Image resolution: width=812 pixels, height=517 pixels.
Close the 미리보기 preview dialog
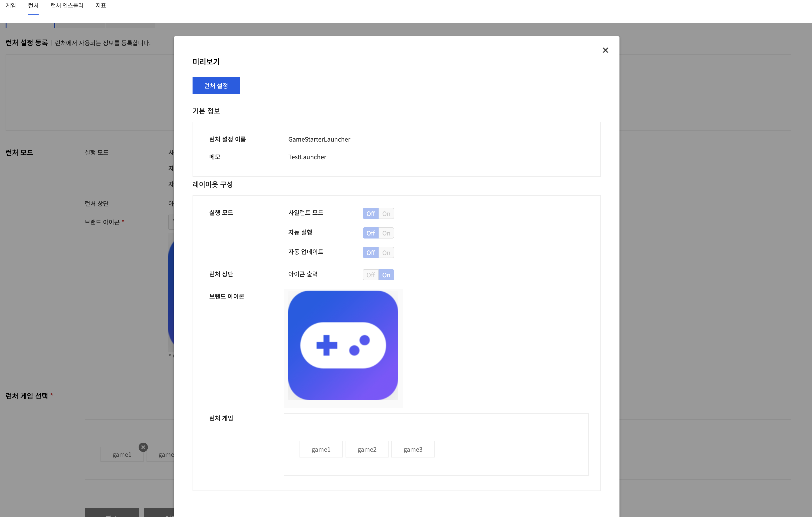(605, 50)
